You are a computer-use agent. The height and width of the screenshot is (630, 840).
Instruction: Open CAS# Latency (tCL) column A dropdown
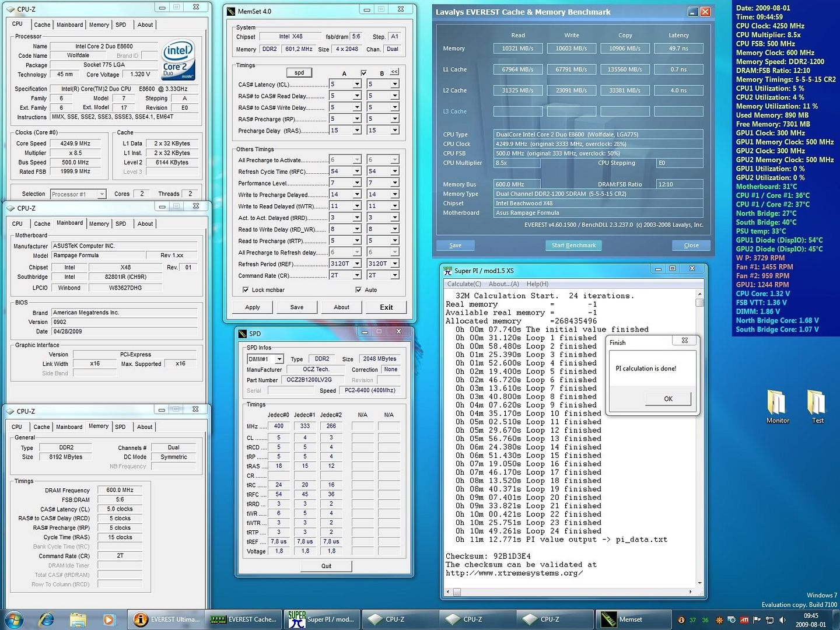point(357,84)
